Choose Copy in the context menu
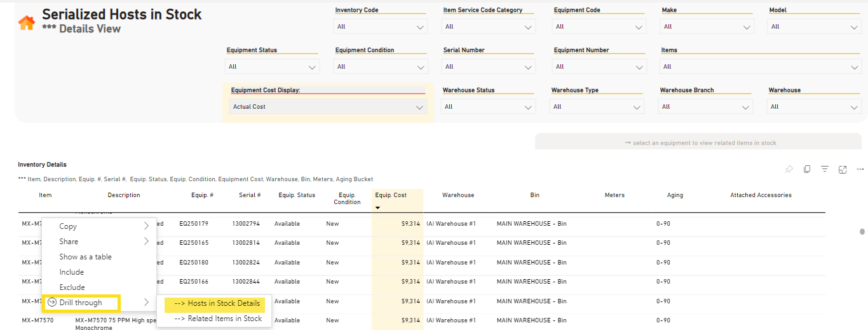 99,226
